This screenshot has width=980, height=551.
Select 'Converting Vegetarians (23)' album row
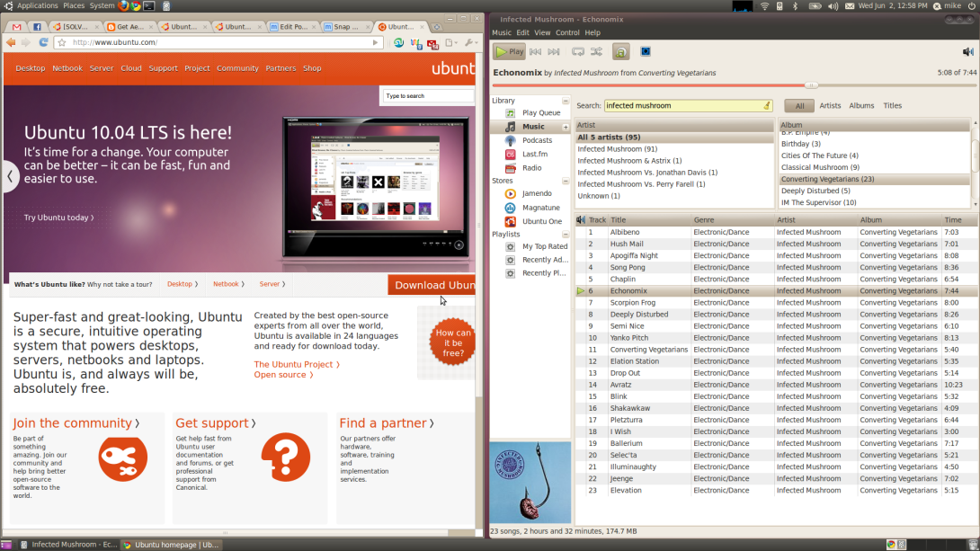875,179
